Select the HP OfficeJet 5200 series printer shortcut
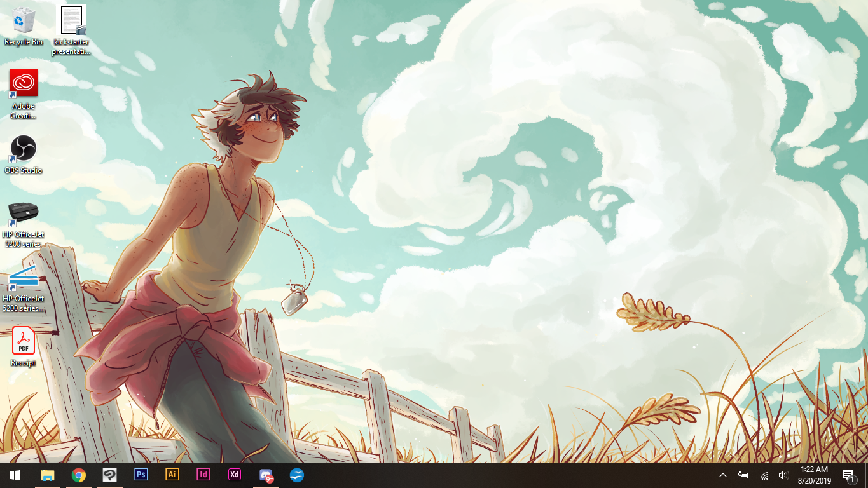Viewport: 868px width, 488px height. (24, 224)
